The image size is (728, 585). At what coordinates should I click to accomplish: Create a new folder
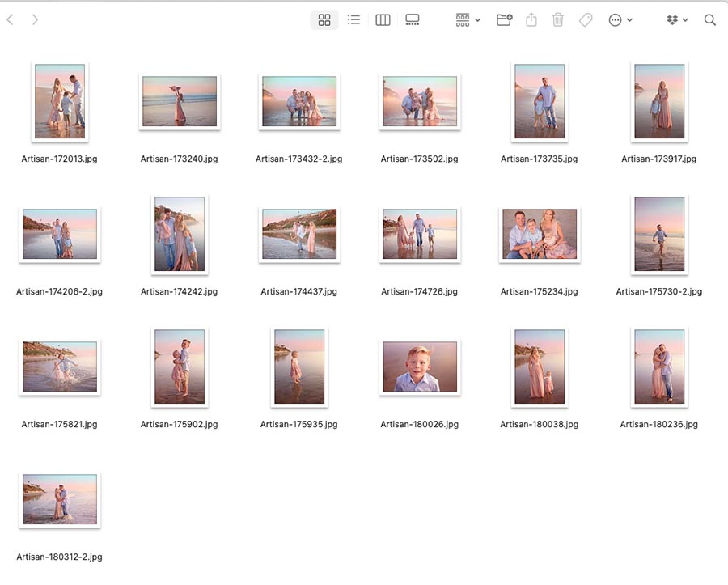503,19
